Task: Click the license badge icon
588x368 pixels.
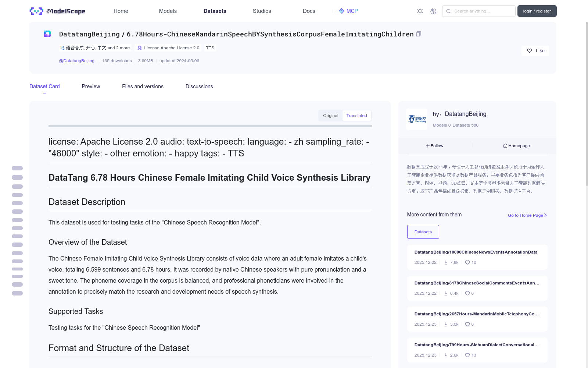Action: [140, 48]
